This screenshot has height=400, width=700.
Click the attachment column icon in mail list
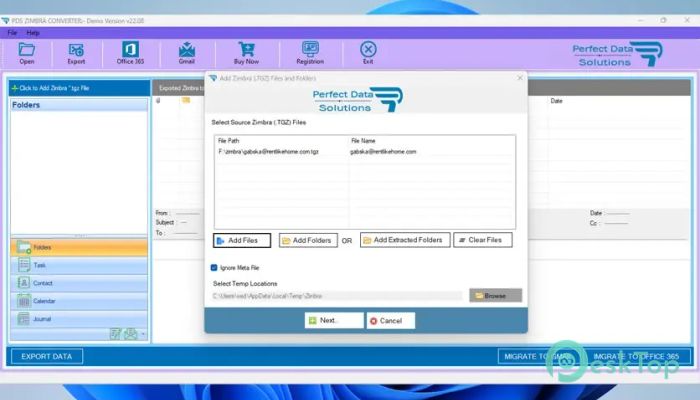[158, 100]
